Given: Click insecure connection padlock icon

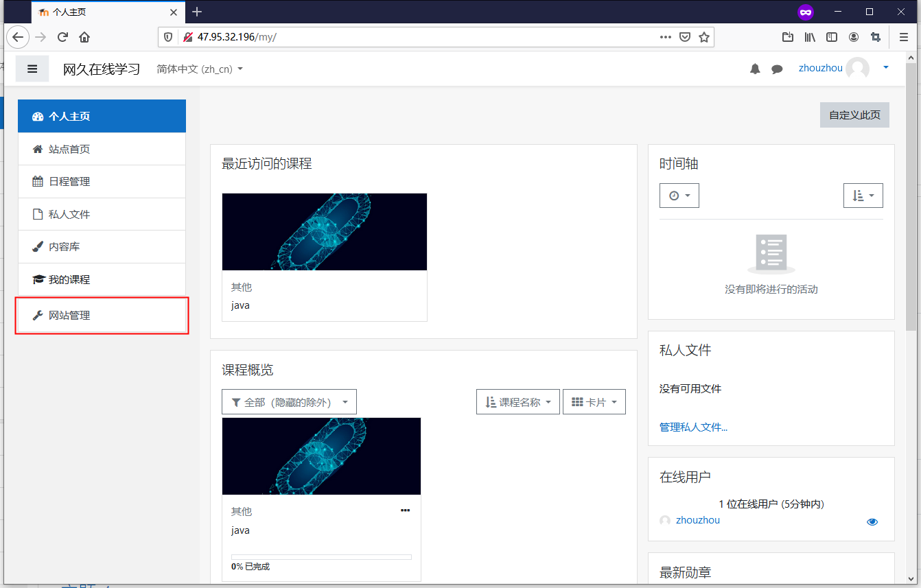Looking at the screenshot, I should coord(187,37).
